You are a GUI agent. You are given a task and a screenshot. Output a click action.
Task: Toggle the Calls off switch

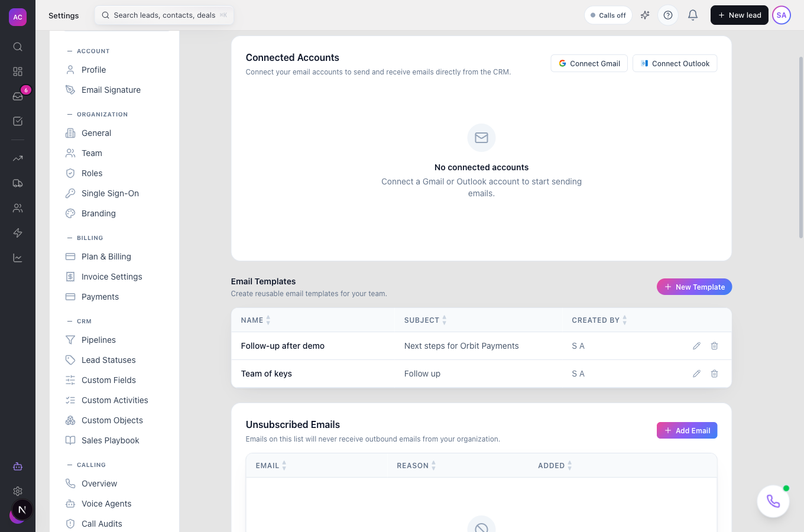pyautogui.click(x=608, y=15)
